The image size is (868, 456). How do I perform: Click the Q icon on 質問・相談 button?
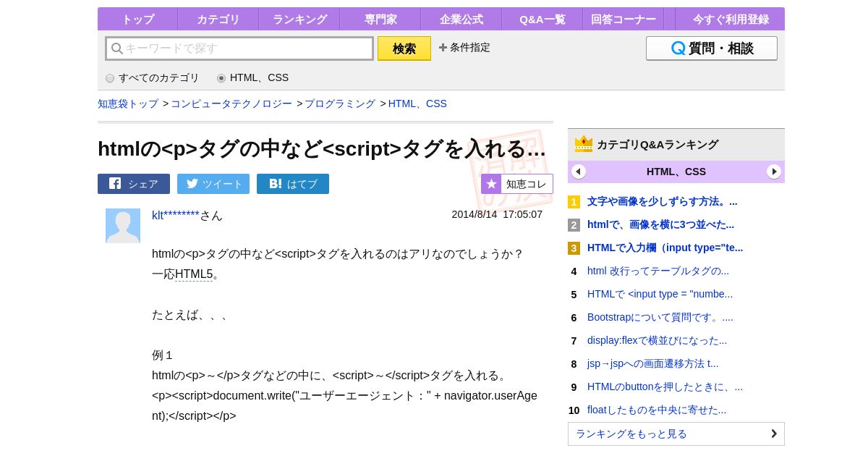coord(678,48)
